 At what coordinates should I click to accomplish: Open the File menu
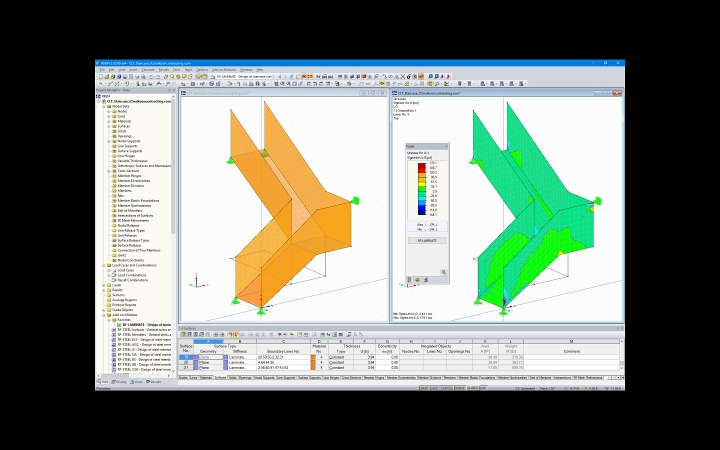102,70
